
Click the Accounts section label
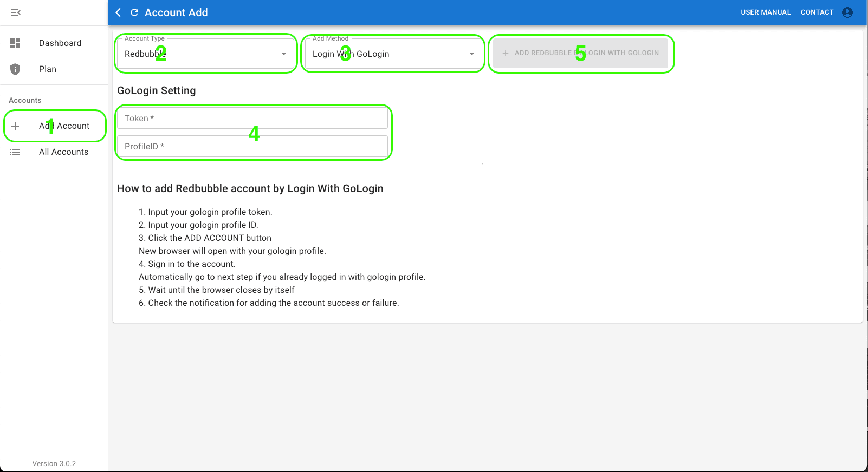[x=25, y=101]
